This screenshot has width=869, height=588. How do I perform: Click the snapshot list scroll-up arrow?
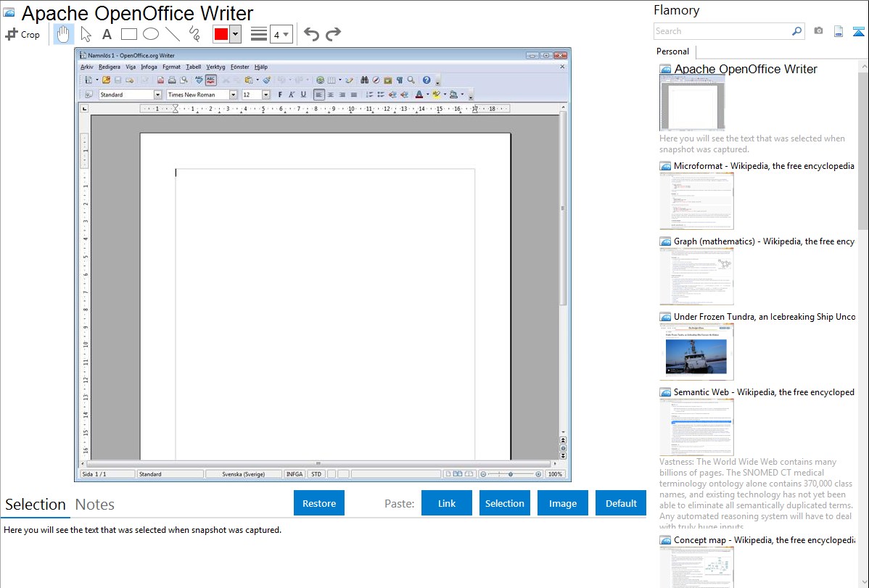[x=863, y=66]
